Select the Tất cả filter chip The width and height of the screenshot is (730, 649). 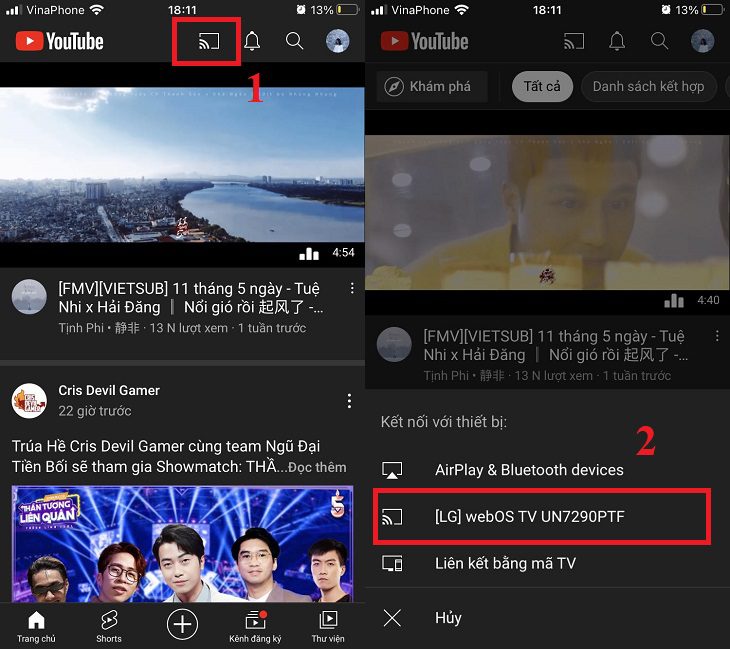click(541, 86)
